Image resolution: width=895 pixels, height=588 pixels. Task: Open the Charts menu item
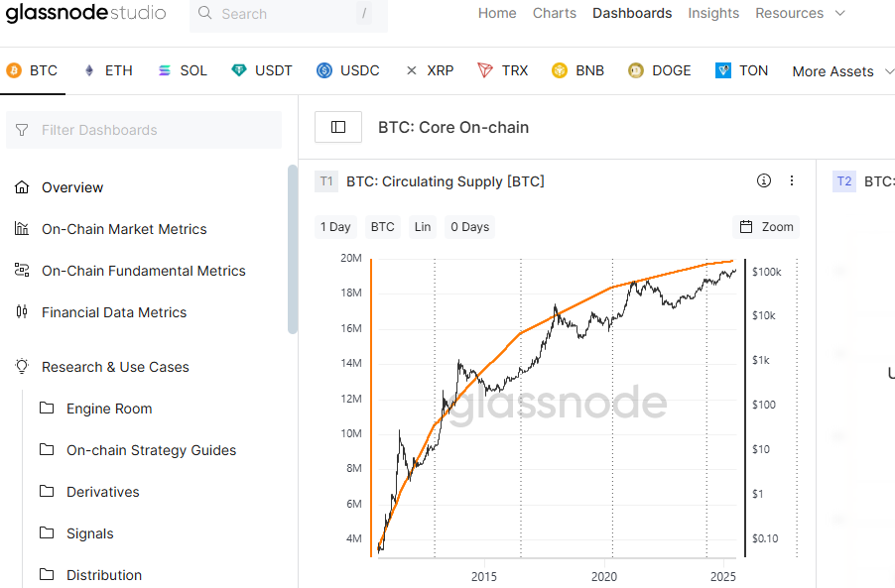coord(555,13)
